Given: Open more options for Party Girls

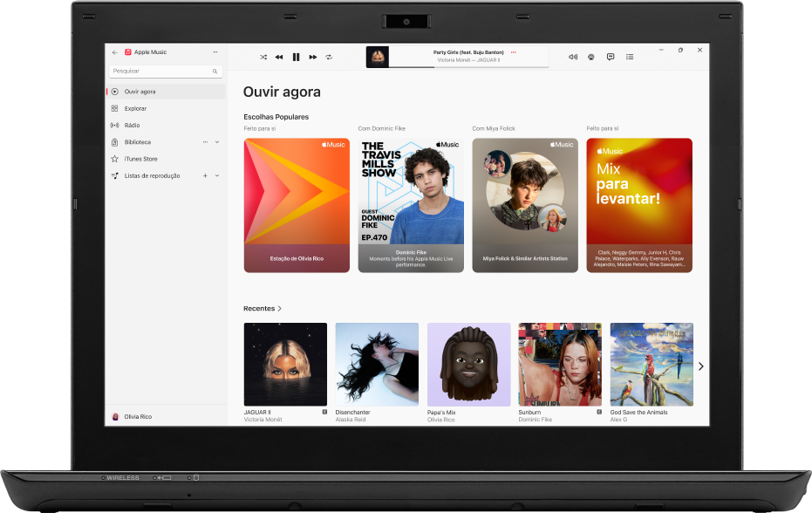Looking at the screenshot, I should coord(514,52).
